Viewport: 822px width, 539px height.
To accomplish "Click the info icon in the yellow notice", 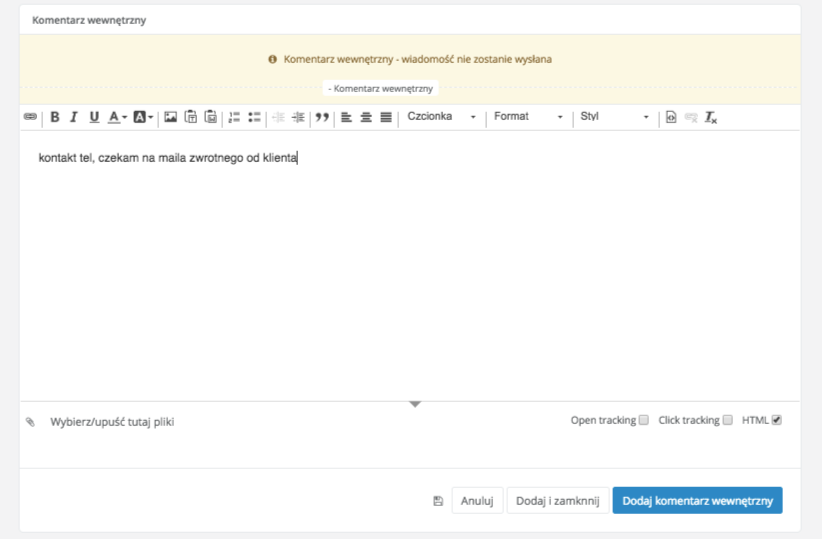I will [x=273, y=59].
